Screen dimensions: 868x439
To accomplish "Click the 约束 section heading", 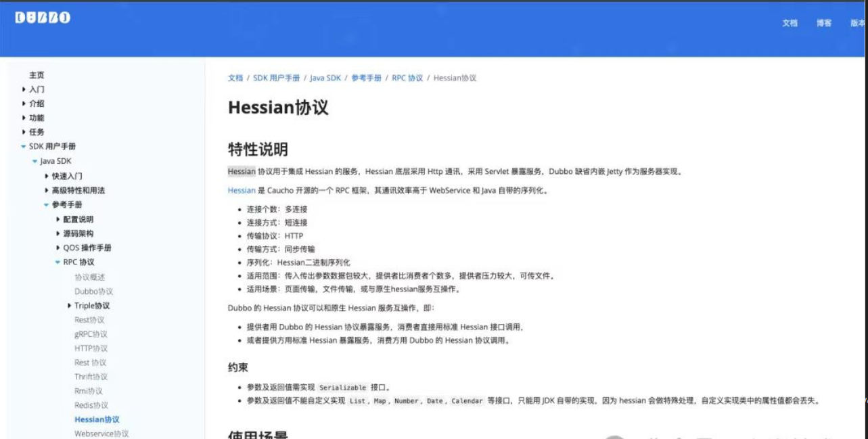I will 238,367.
